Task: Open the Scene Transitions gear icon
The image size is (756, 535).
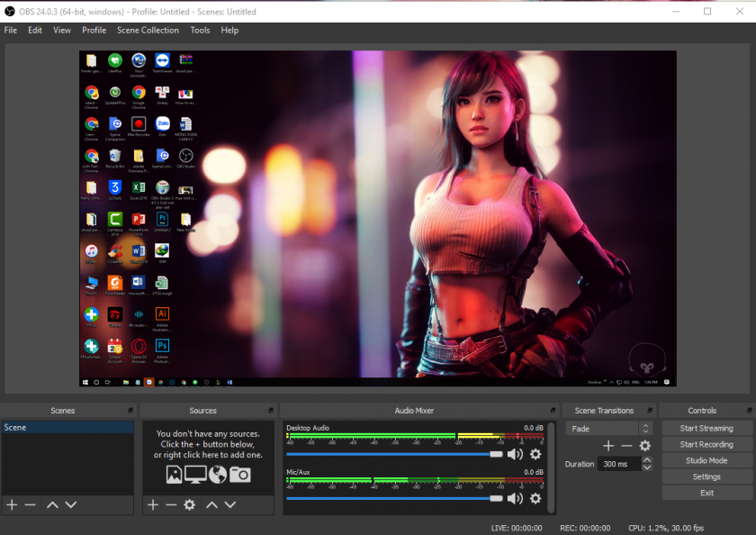Action: 645,446
